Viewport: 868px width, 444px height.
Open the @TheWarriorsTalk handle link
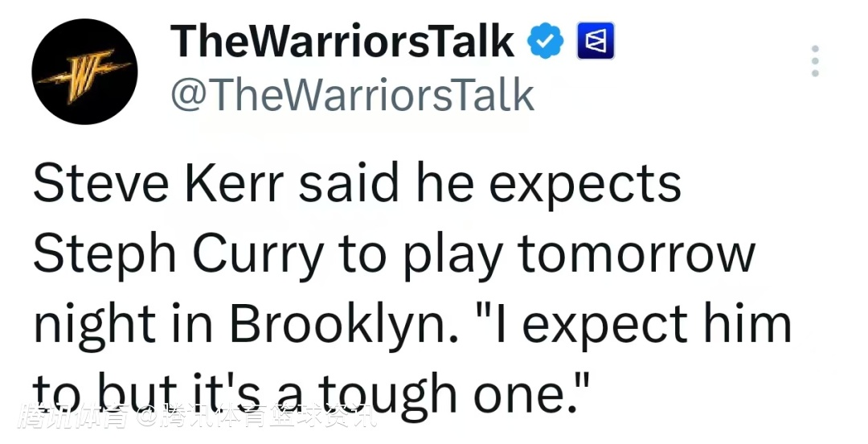click(352, 95)
